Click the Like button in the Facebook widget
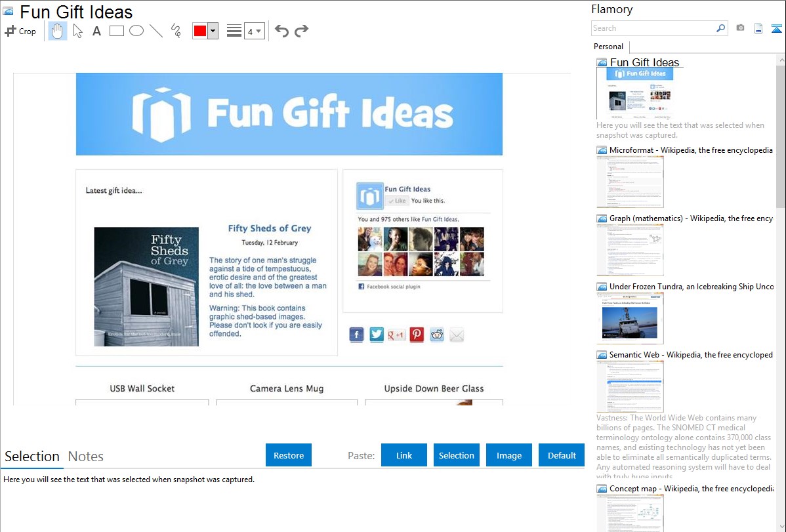 (397, 201)
